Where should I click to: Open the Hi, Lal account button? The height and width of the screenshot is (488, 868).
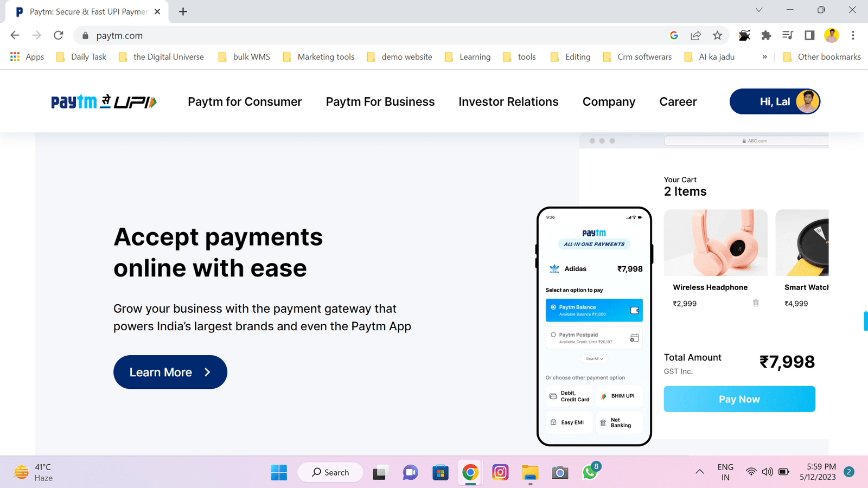pyautogui.click(x=775, y=101)
